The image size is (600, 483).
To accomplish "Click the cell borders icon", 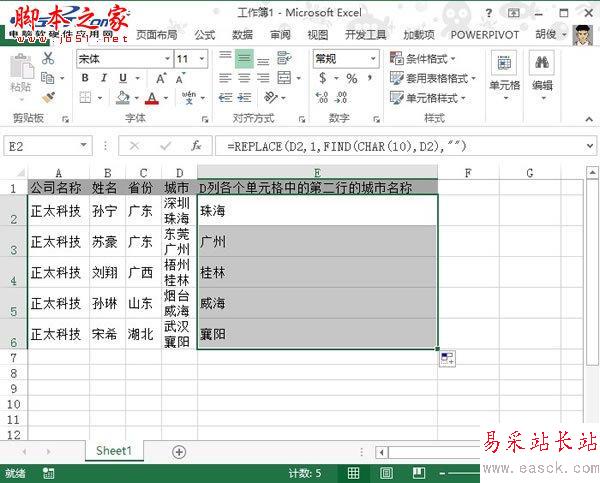I will [x=85, y=98].
